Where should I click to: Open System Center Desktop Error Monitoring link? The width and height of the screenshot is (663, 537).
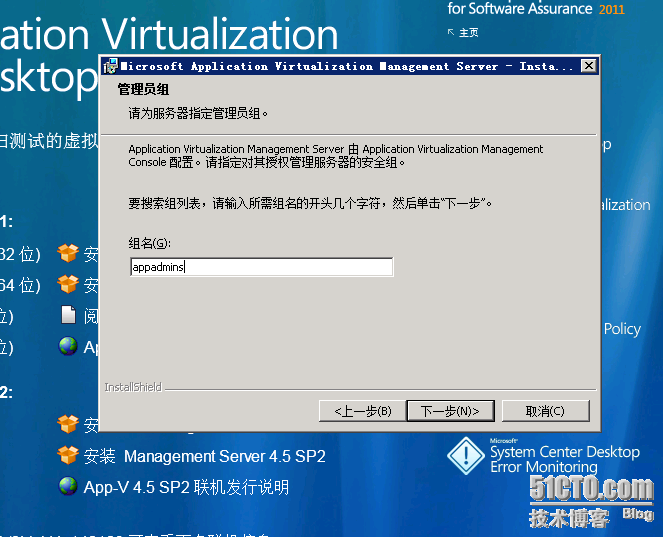pos(565,459)
